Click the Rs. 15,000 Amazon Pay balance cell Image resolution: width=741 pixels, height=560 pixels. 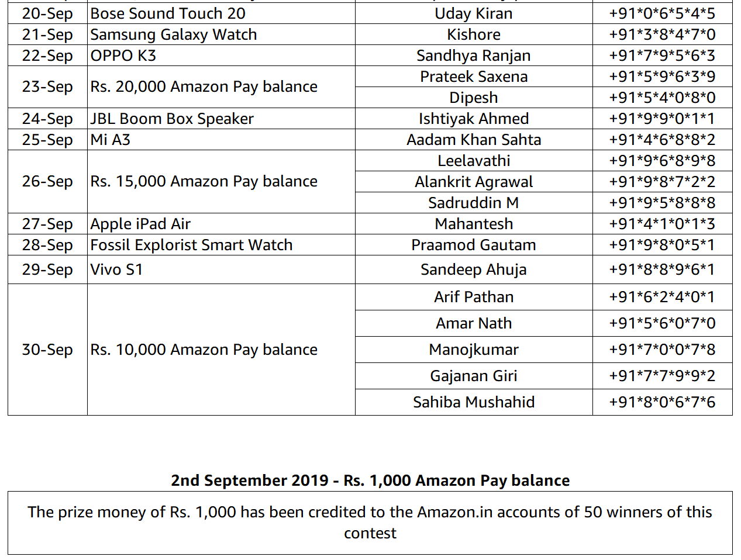pyautogui.click(x=204, y=181)
